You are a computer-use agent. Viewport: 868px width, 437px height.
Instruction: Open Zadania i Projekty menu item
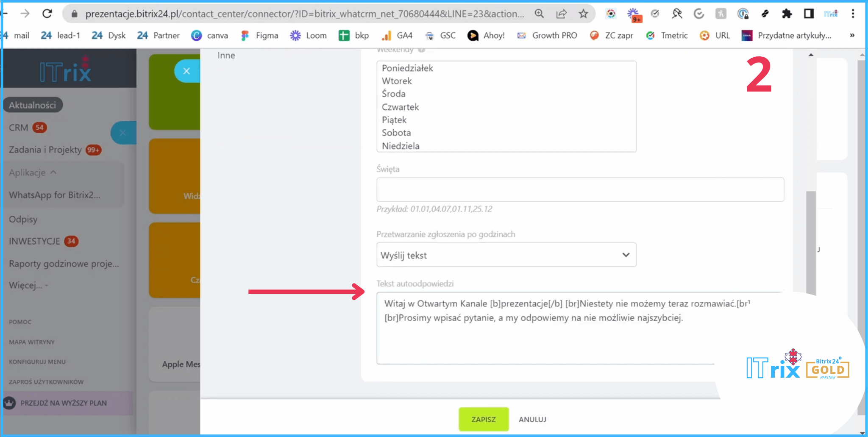[x=45, y=150]
